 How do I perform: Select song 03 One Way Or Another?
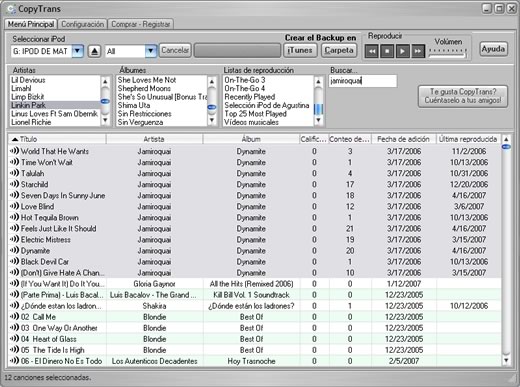(x=254, y=328)
